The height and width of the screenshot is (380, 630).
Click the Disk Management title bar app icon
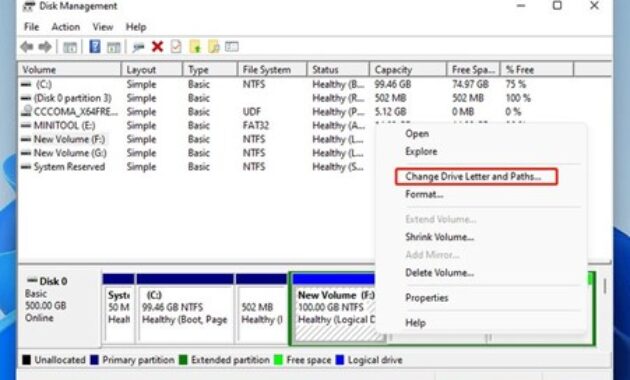point(29,6)
